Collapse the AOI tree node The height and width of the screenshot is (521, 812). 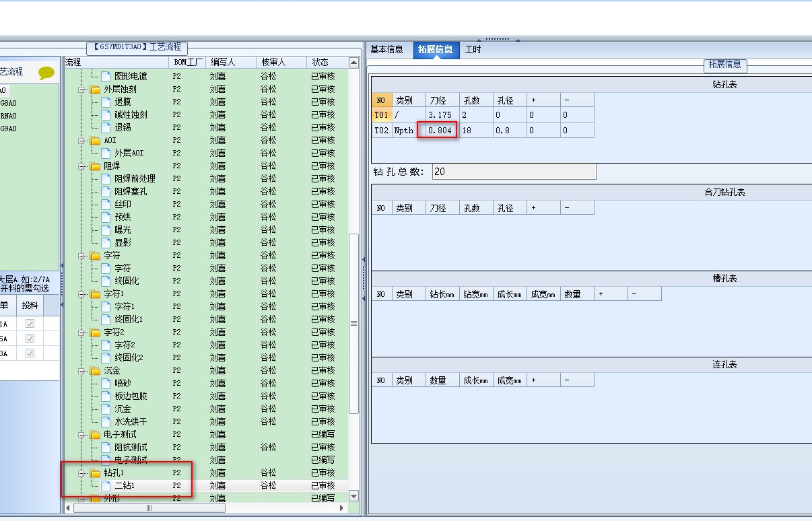click(x=82, y=140)
